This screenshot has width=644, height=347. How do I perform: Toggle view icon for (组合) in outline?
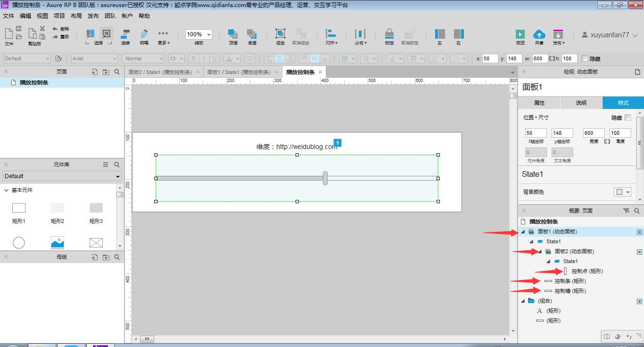(x=640, y=301)
